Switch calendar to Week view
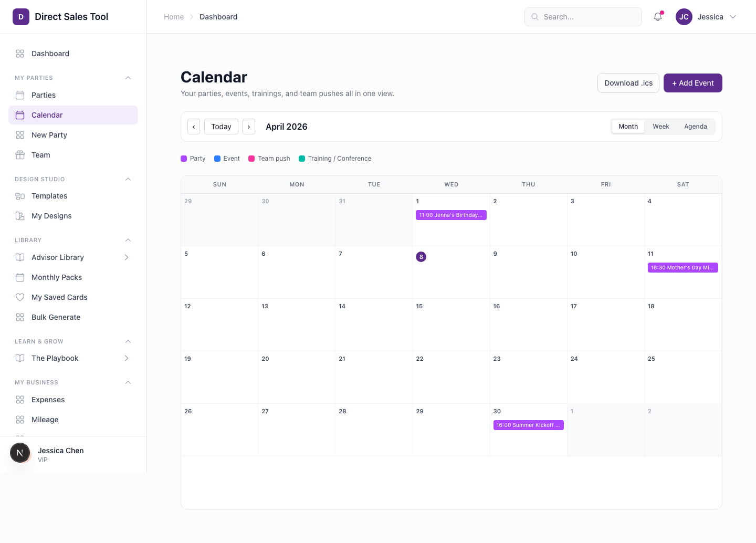 point(660,127)
